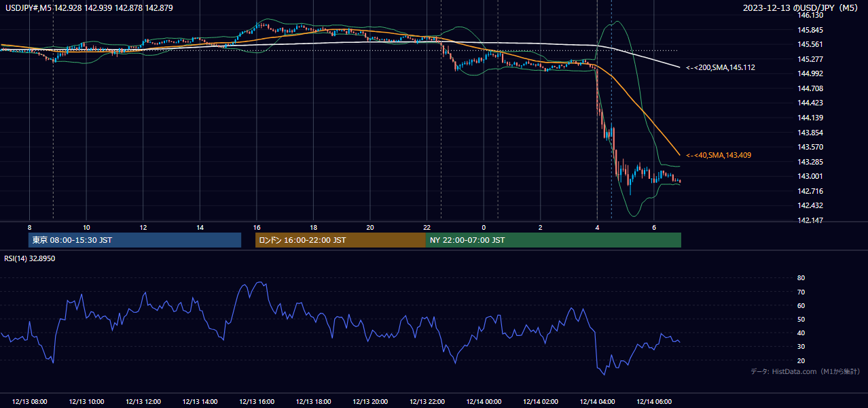
Task: Click RSI scale level 30
Action: click(801, 347)
